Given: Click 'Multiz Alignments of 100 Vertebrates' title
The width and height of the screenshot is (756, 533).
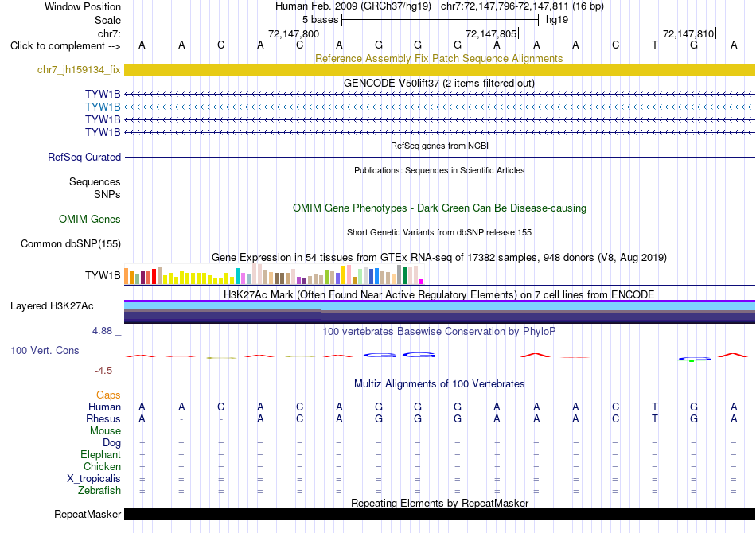Looking at the screenshot, I should coord(439,384).
